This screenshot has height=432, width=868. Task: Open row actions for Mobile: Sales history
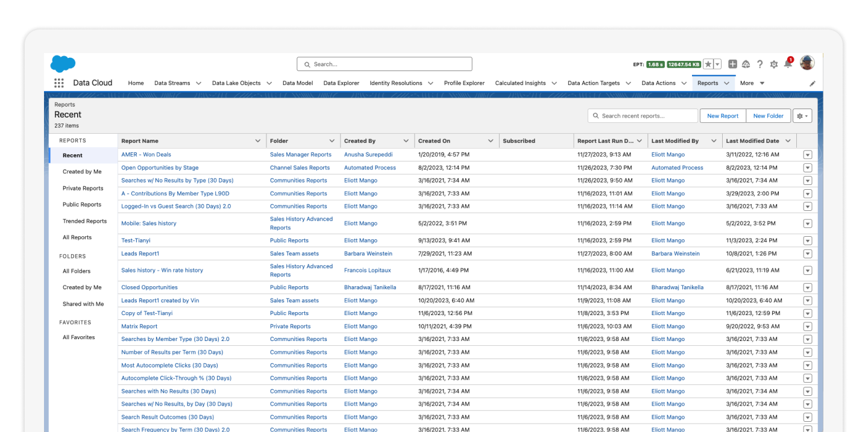tap(808, 224)
